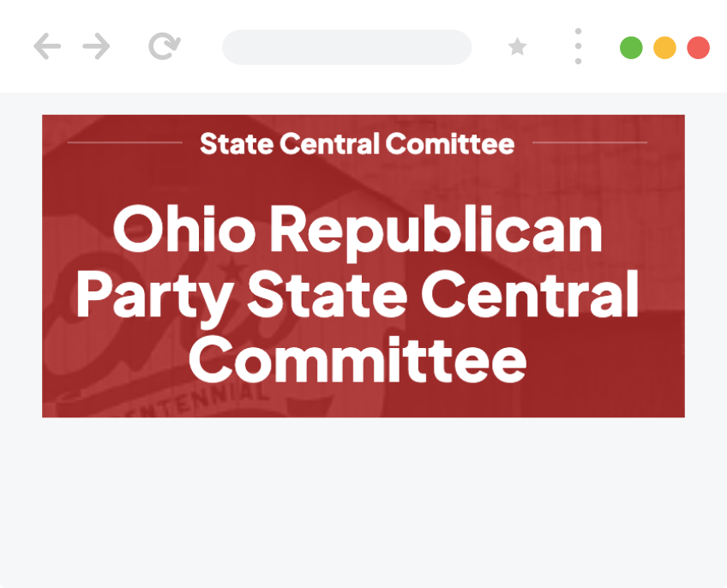The height and width of the screenshot is (588, 727).
Task: Click inside the browser address bar
Action: [347, 47]
